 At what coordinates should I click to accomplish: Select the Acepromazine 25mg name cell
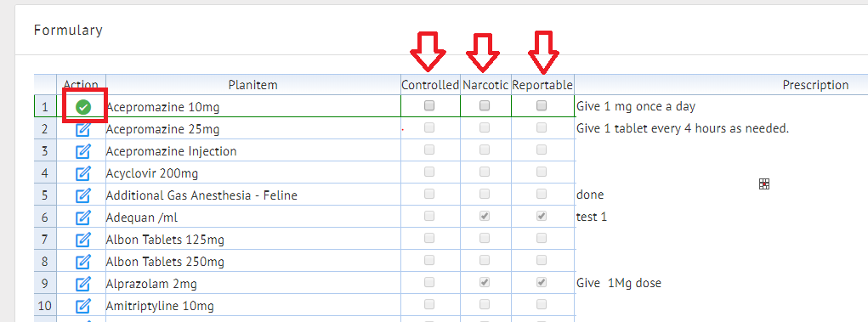coord(253,129)
